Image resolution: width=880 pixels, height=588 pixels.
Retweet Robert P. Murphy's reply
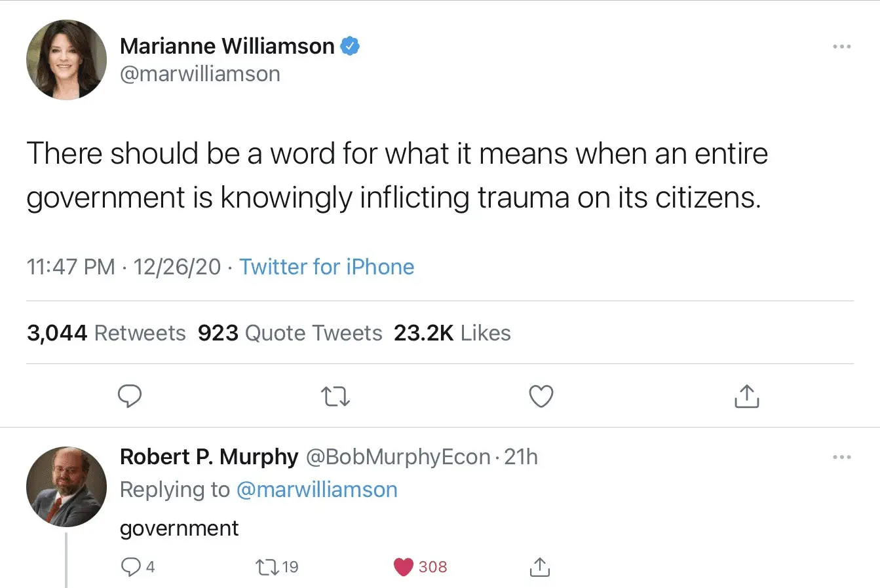pyautogui.click(x=267, y=566)
